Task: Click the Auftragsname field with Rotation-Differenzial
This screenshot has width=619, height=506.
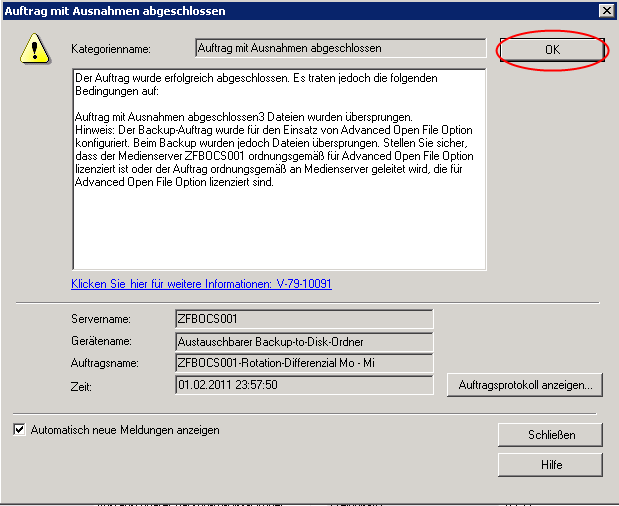Action: tap(303, 363)
